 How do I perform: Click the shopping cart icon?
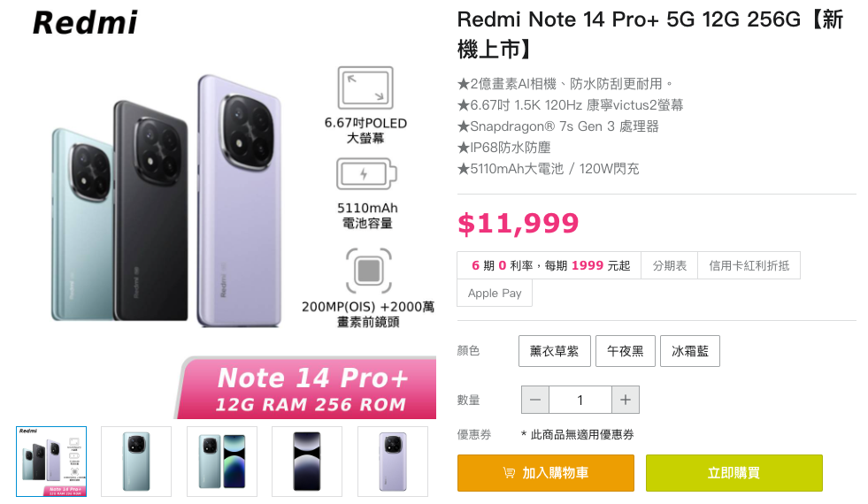(509, 473)
